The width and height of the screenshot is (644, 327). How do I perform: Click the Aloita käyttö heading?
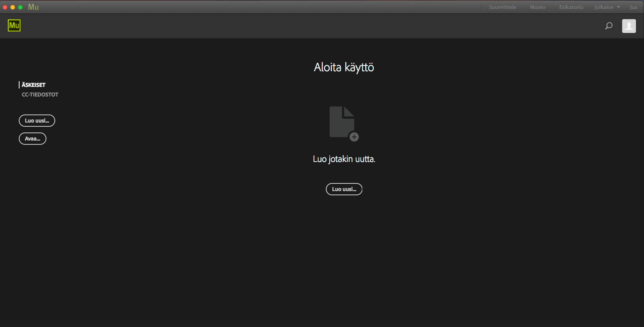click(x=344, y=67)
